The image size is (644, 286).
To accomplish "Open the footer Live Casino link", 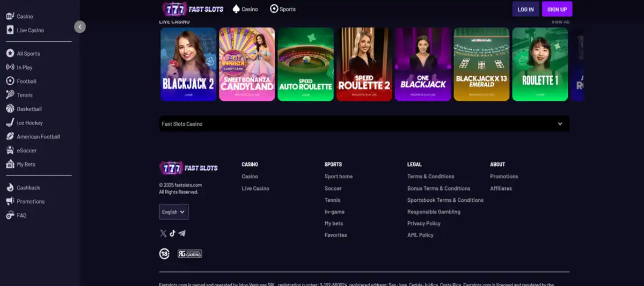I will click(255, 188).
